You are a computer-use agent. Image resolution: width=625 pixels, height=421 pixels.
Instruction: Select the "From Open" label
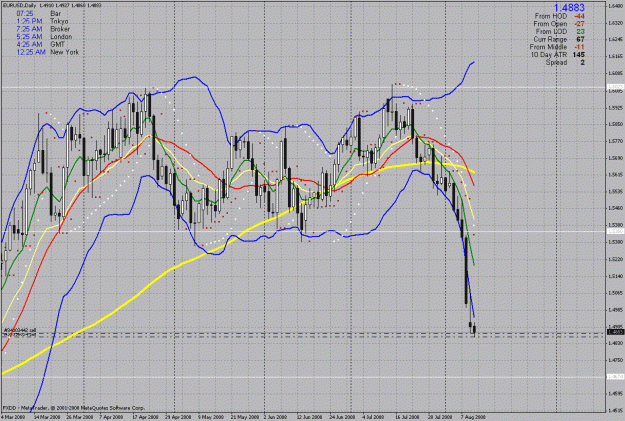(550, 24)
